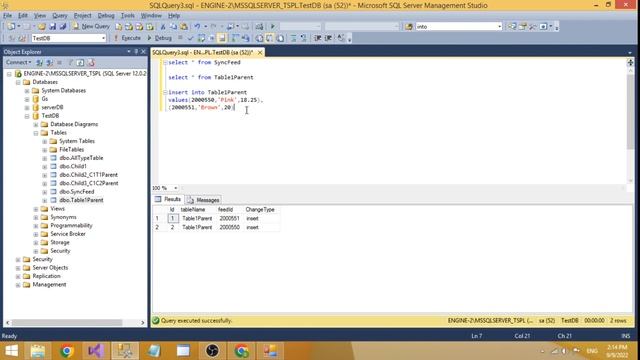Click the Copy icon in the toolbar
This screenshot has height=360, width=640.
pyautogui.click(x=173, y=27)
